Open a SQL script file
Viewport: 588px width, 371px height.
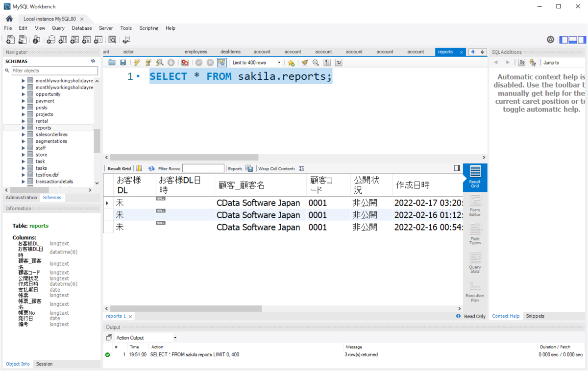pyautogui.click(x=112, y=63)
